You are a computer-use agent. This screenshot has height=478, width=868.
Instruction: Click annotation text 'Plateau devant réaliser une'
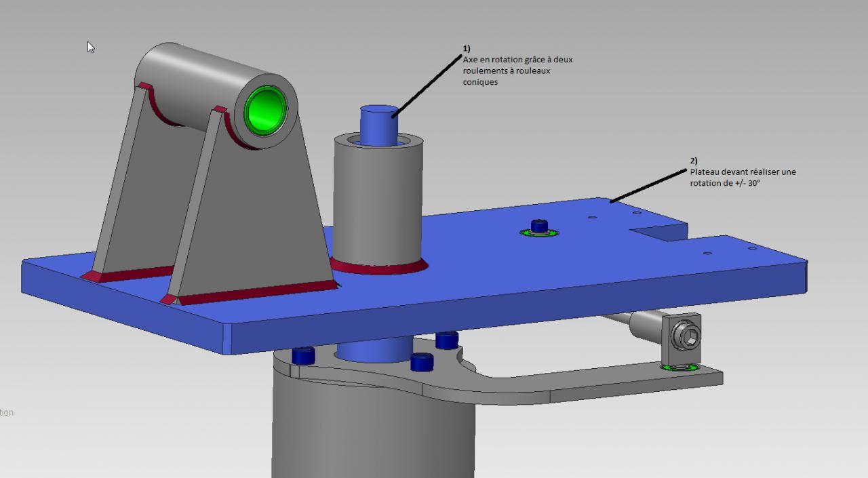pos(743,172)
